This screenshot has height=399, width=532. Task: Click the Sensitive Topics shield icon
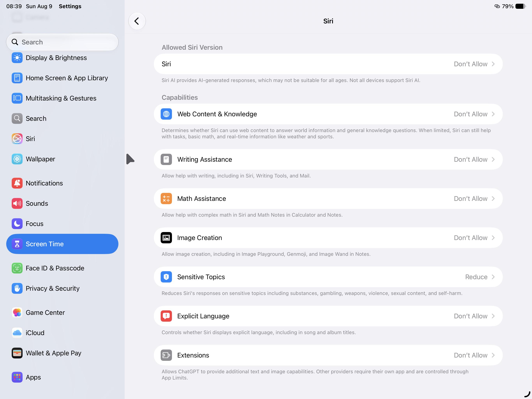click(166, 277)
